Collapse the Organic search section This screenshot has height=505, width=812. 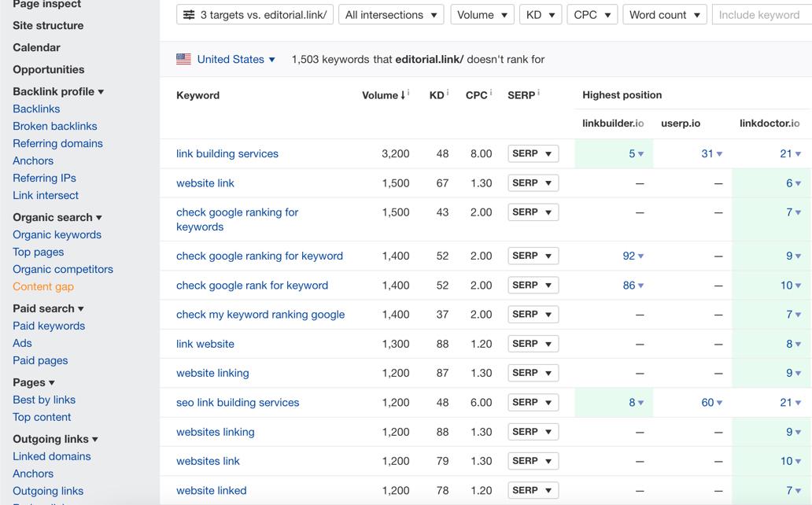point(57,218)
